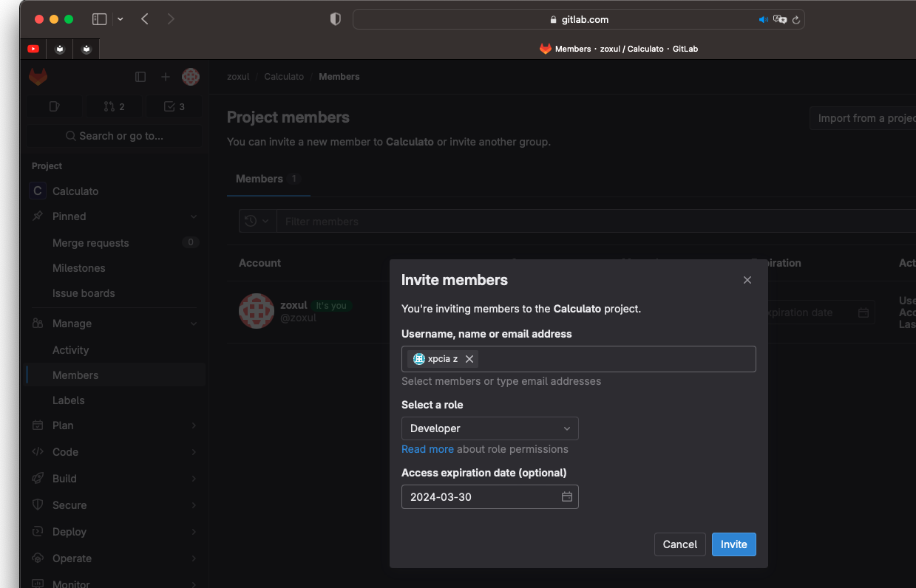Open the merge requests counter icon

click(x=114, y=106)
